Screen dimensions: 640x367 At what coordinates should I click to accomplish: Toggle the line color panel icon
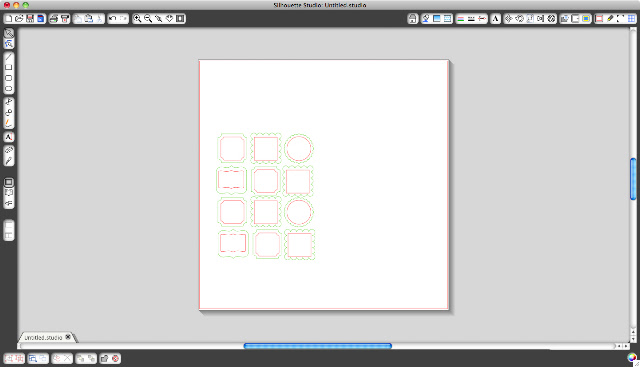click(x=460, y=19)
